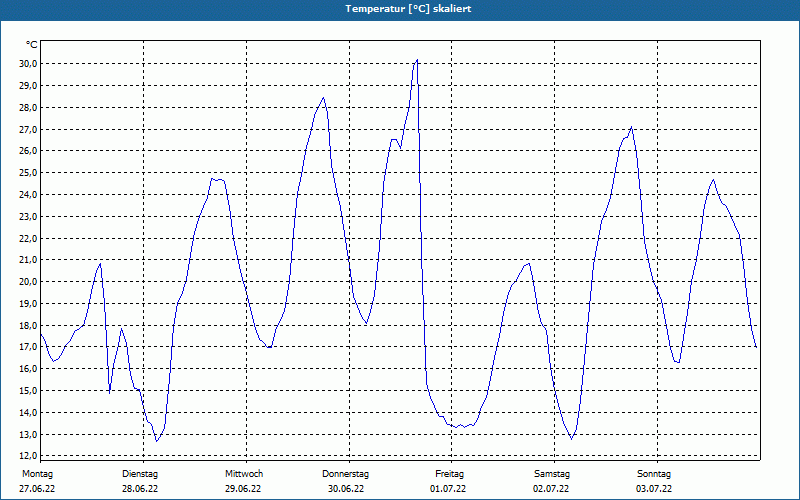The width and height of the screenshot is (800, 500).
Task: Click the Sonntag day label
Action: [654, 474]
